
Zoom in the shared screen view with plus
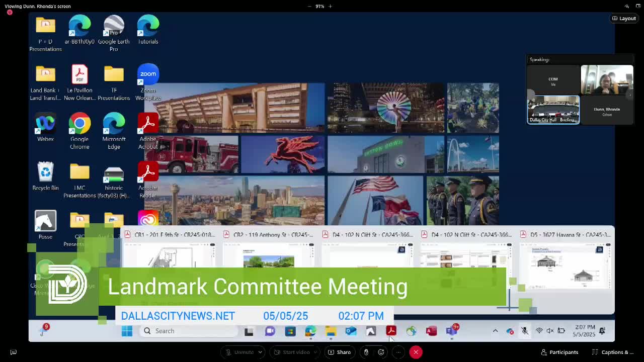tap(330, 6)
